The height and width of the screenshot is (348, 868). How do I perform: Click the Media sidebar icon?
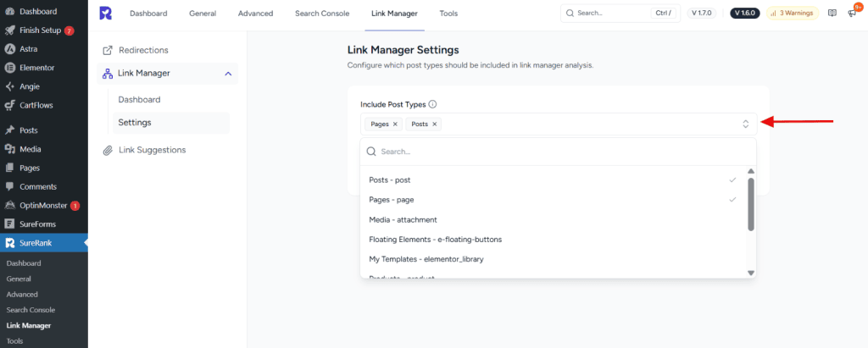[9, 149]
